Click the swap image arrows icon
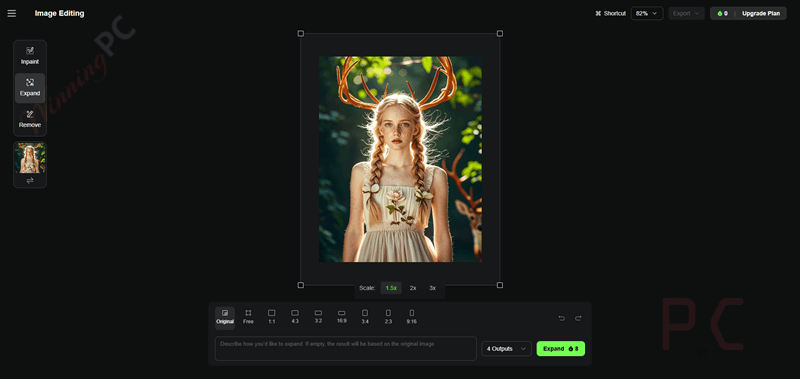This screenshot has height=379, width=800. click(30, 181)
